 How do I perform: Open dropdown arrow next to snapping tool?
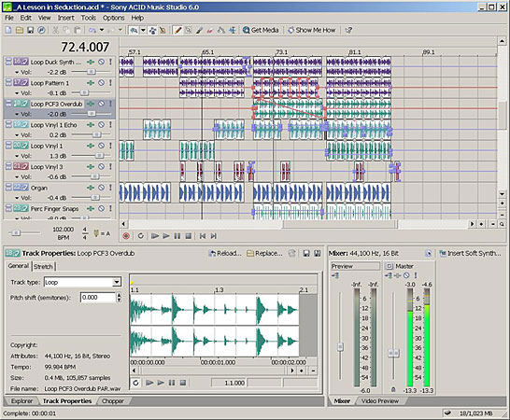[x=143, y=30]
